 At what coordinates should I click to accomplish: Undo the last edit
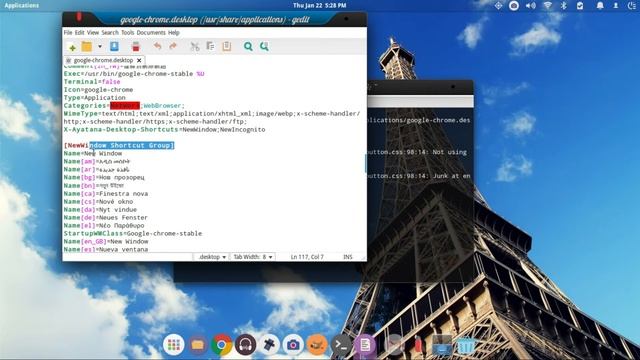158,46
